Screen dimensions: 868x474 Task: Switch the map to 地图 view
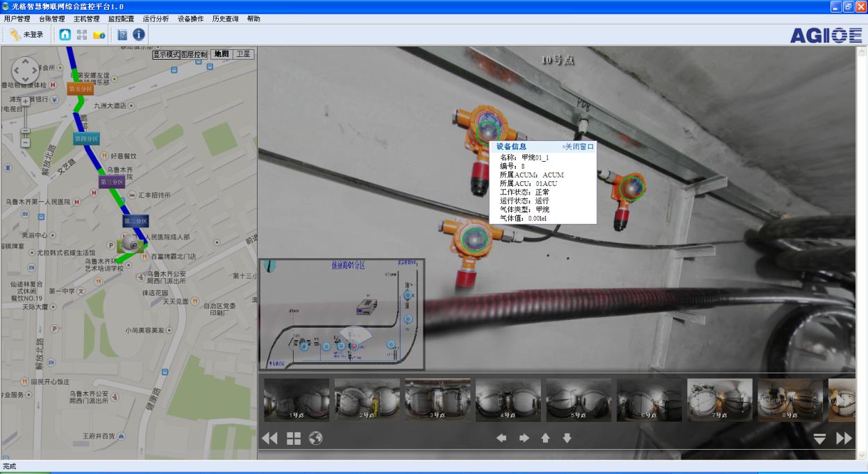pos(221,54)
